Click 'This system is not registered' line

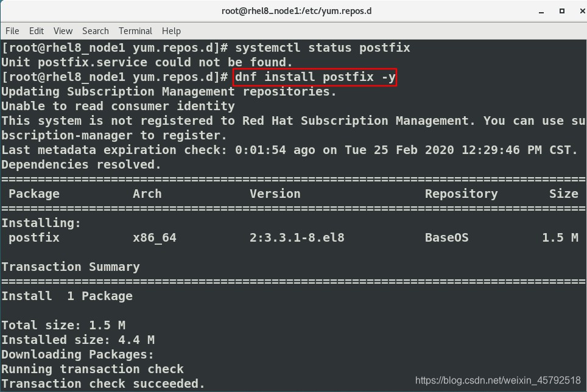293,121
